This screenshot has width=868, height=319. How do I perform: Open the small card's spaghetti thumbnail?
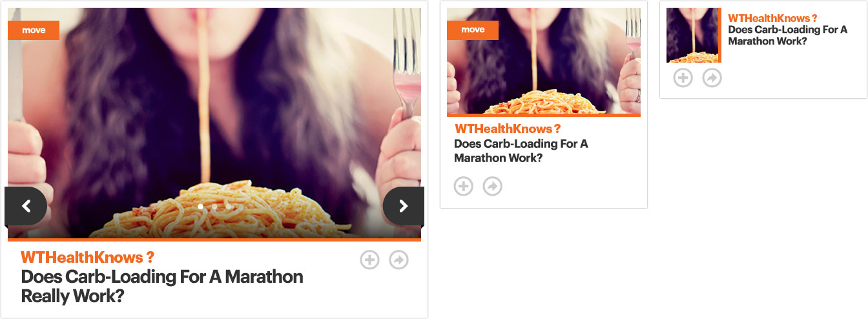(x=694, y=35)
